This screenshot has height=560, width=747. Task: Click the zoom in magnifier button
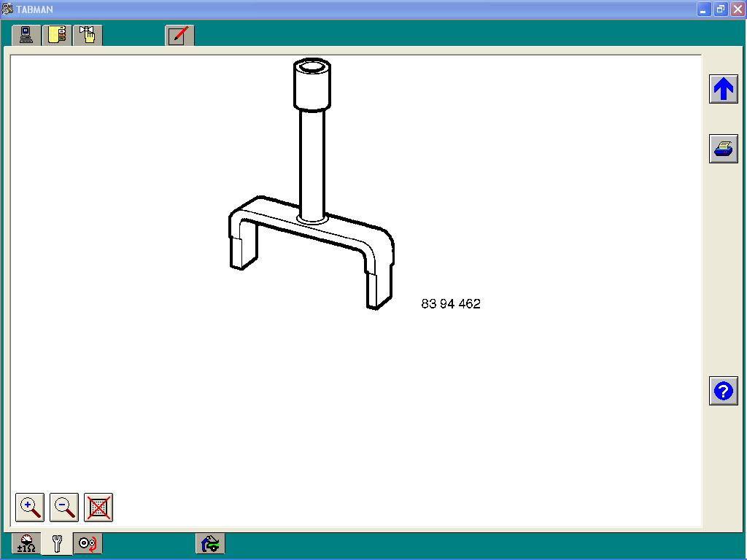pyautogui.click(x=29, y=507)
